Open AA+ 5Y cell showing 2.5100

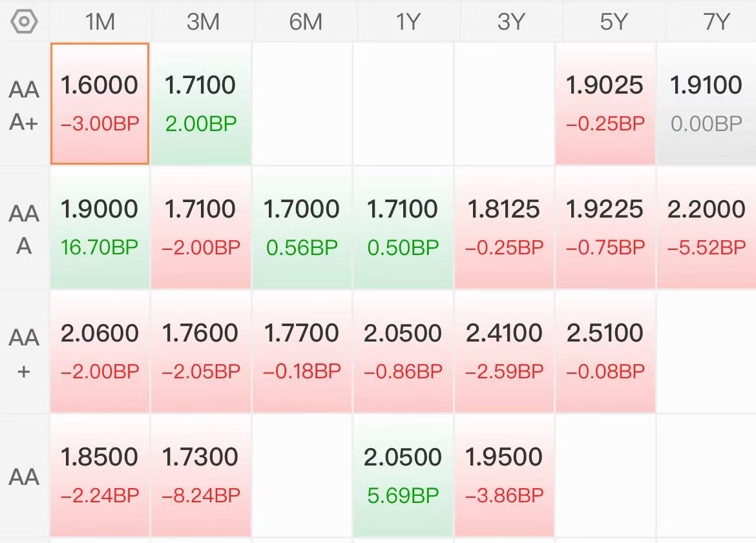pyautogui.click(x=605, y=352)
